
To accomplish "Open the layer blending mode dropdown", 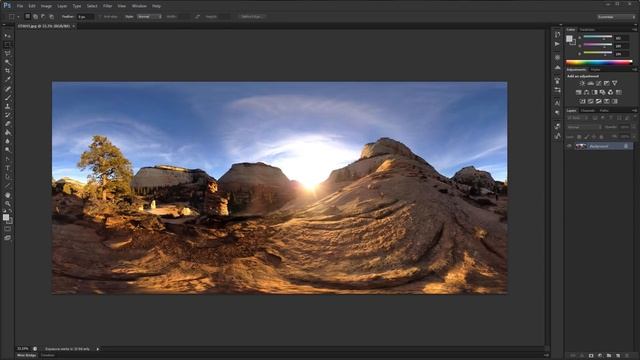I will tap(584, 127).
